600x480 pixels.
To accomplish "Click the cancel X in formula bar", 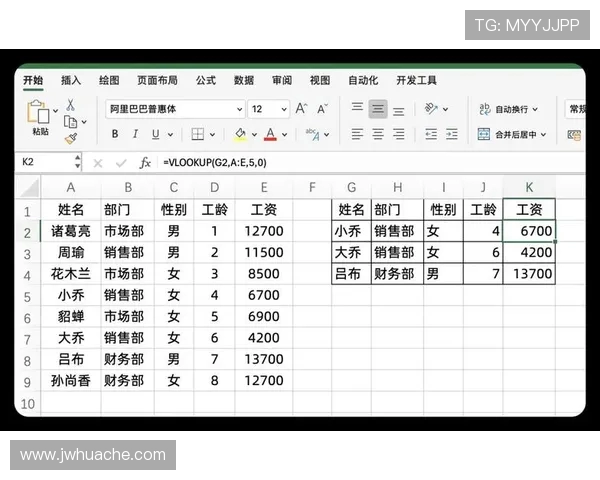I will (98, 163).
